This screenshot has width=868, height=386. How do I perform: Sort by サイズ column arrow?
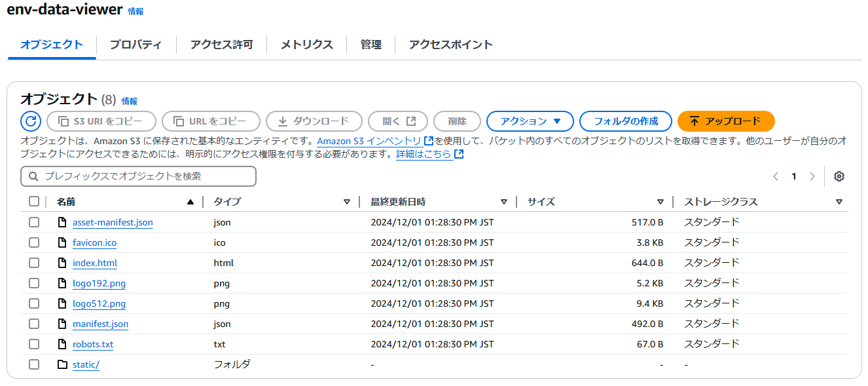point(660,202)
